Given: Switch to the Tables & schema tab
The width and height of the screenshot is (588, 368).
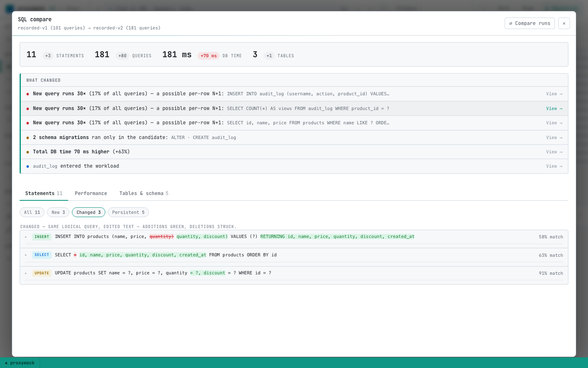Looking at the screenshot, I should [144, 193].
